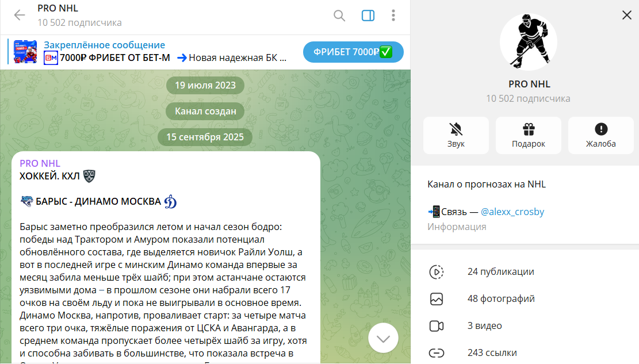Screen dimensions: 639x364
Task: Open the @alexx_crosby contact link
Action: coord(512,212)
